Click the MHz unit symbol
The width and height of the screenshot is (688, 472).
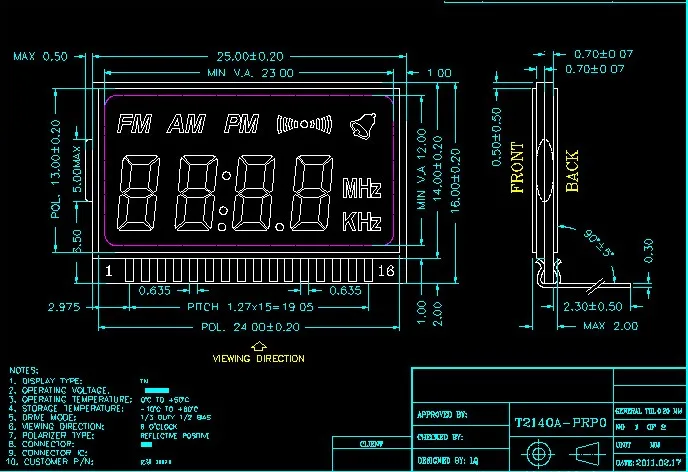click(362, 188)
